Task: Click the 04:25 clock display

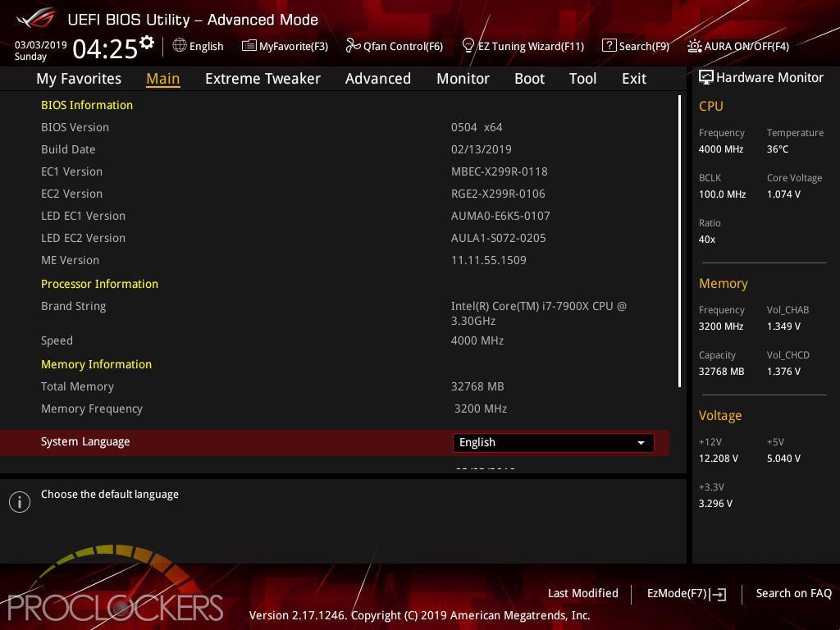Action: click(x=105, y=48)
